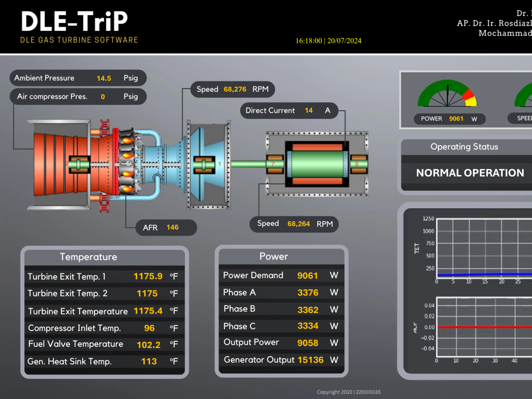Viewport: 532px width, 399px height.
Task: Toggle the AFR indicator tag
Action: pyautogui.click(x=165, y=227)
